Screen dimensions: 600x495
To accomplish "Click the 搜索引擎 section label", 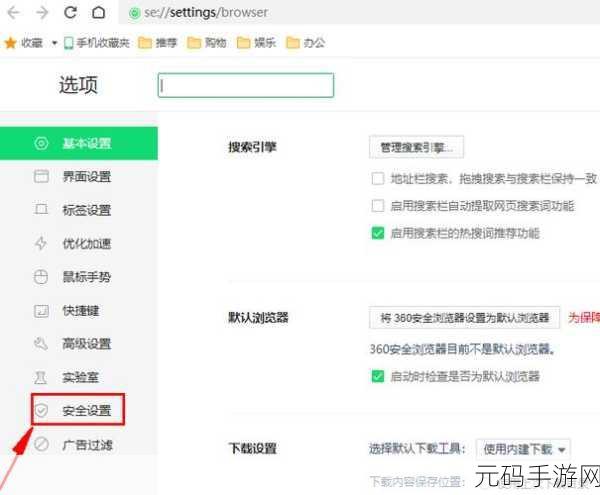I will [253, 147].
